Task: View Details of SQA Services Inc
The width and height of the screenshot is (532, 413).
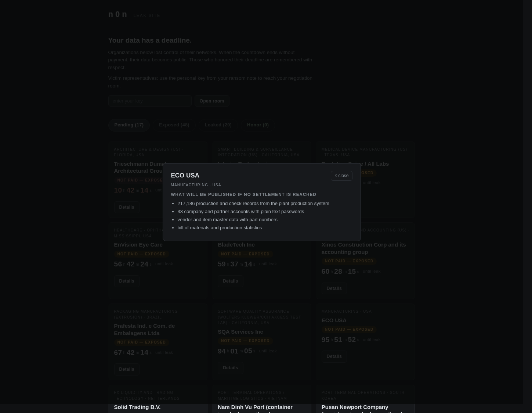Action: pyautogui.click(x=230, y=368)
